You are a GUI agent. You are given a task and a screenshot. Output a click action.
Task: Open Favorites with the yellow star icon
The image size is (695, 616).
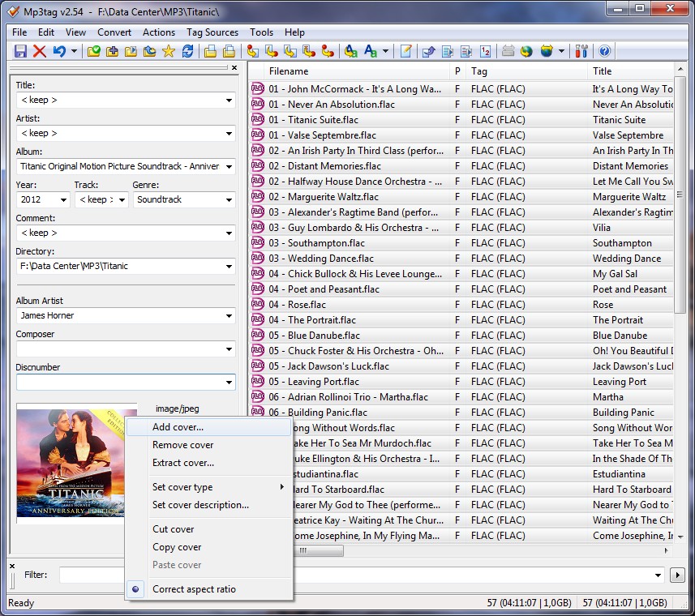tap(169, 51)
